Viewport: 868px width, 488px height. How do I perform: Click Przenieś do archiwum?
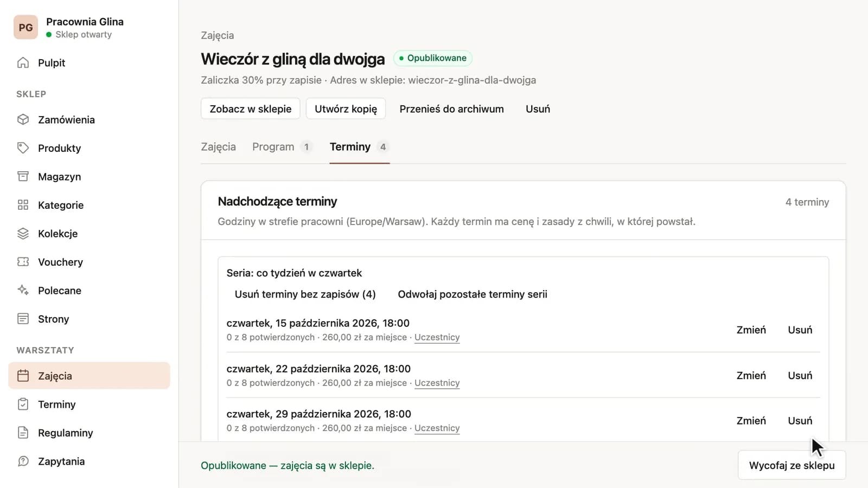pos(451,109)
